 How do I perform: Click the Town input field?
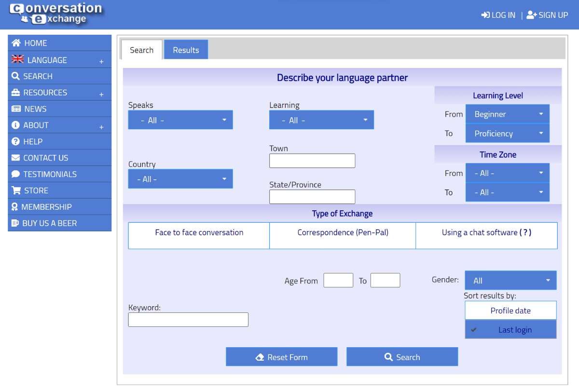(312, 161)
